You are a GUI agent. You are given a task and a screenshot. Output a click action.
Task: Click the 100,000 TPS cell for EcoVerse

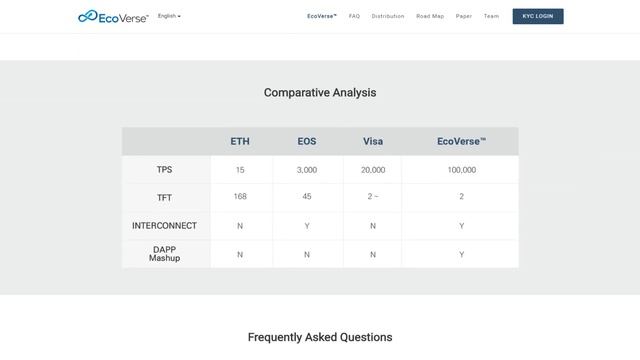(x=462, y=170)
